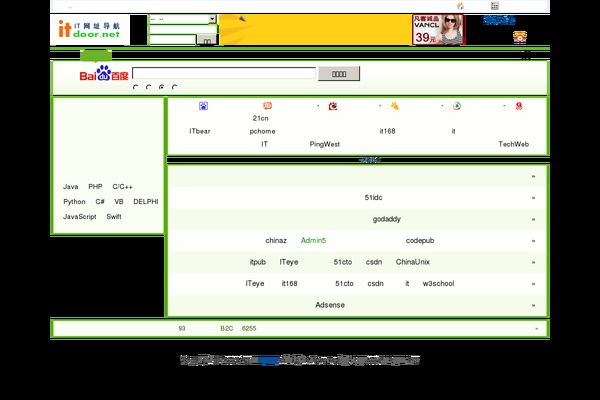Select the first radio option under Baidu search
The height and width of the screenshot is (400, 600).
pos(135,87)
